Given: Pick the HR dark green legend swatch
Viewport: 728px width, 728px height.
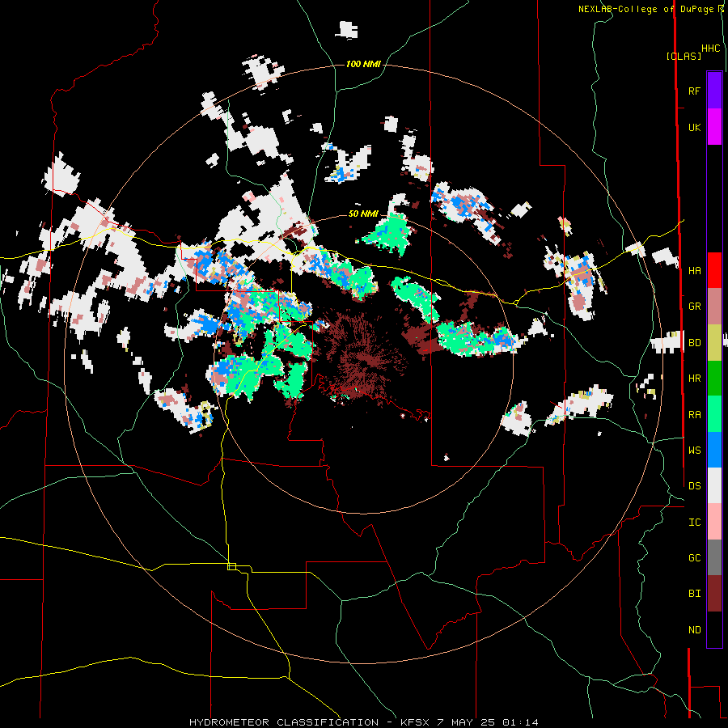Looking at the screenshot, I should [x=714, y=379].
